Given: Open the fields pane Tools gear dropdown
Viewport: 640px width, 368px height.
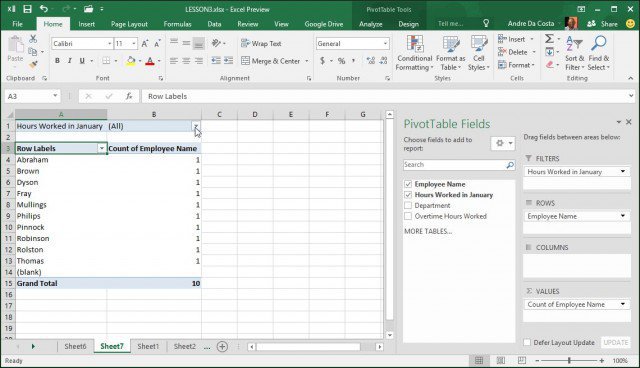Looking at the screenshot, I should [503, 143].
